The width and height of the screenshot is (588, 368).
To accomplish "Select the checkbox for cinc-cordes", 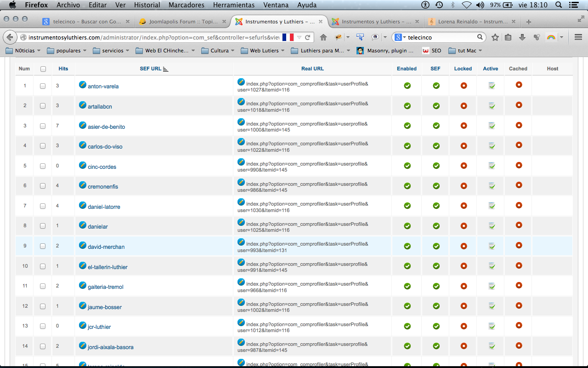I will click(x=43, y=166).
